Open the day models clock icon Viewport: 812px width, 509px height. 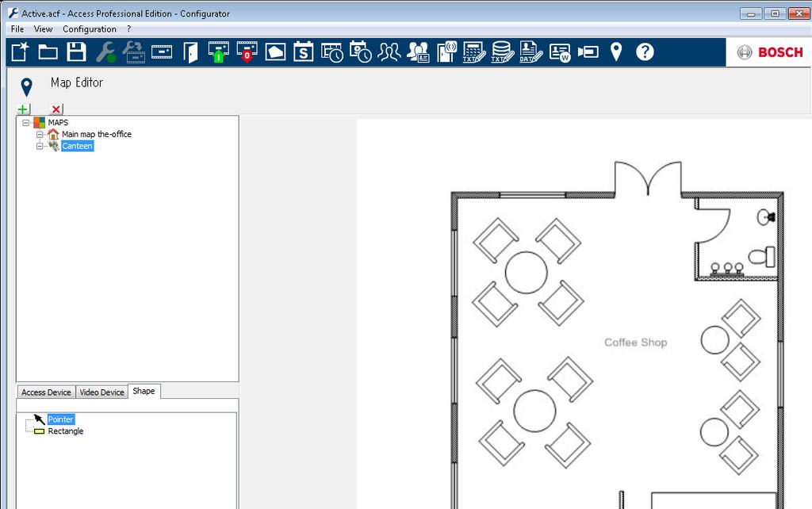(x=332, y=52)
